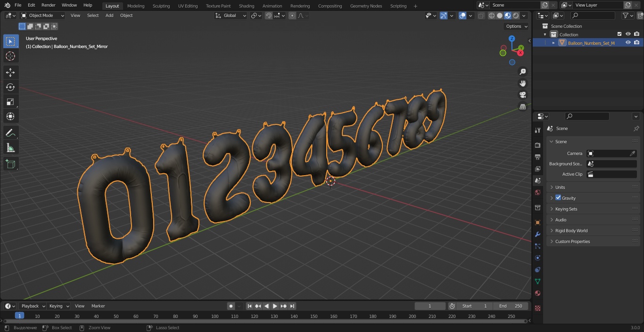Image resolution: width=644 pixels, height=332 pixels.
Task: Expand Audio panel
Action: pyautogui.click(x=594, y=219)
